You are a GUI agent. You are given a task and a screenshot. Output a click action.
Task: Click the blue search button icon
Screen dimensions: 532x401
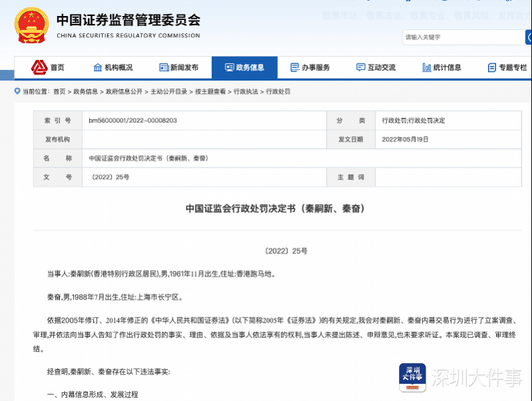click(529, 37)
